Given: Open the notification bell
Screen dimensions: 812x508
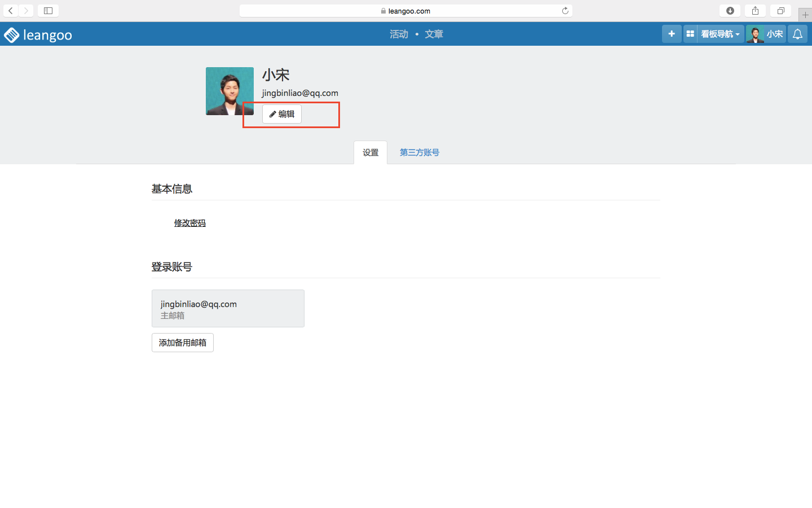Looking at the screenshot, I should pyautogui.click(x=797, y=34).
